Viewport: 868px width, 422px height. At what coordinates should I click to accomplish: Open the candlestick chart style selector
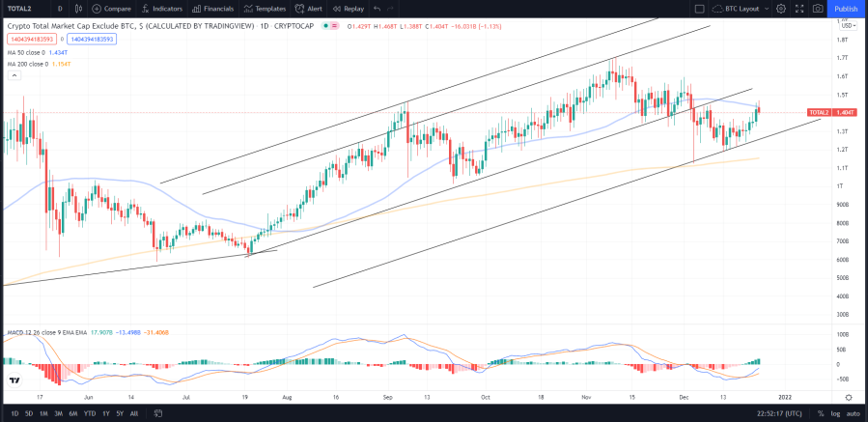78,9
